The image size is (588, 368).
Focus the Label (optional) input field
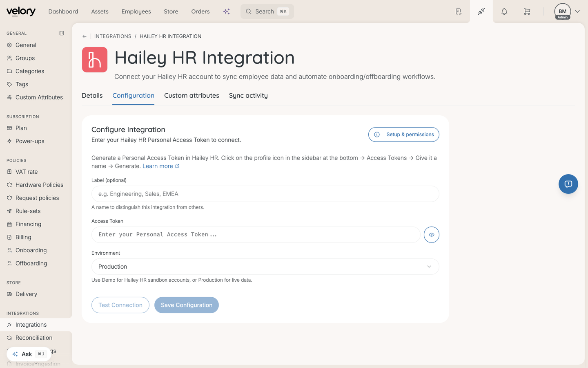[265, 194]
